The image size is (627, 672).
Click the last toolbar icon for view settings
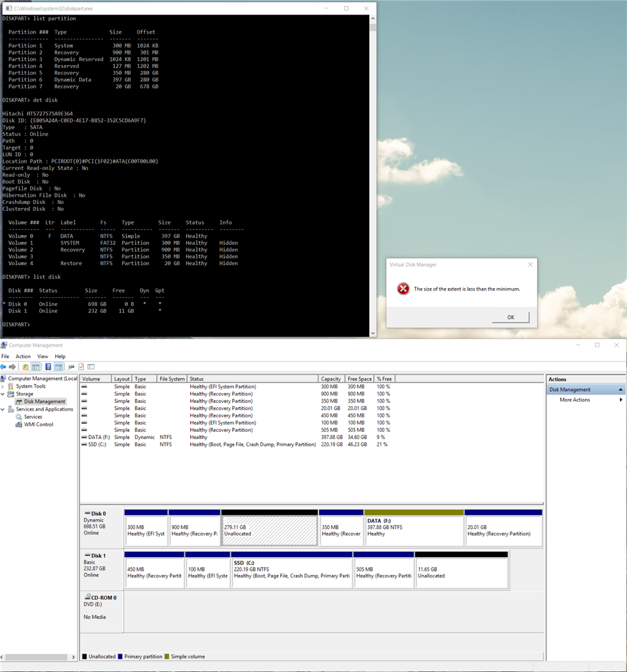(x=91, y=367)
